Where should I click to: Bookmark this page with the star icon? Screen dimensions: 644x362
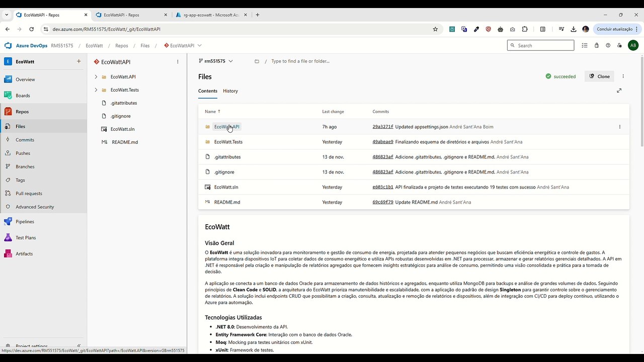tap(435, 29)
